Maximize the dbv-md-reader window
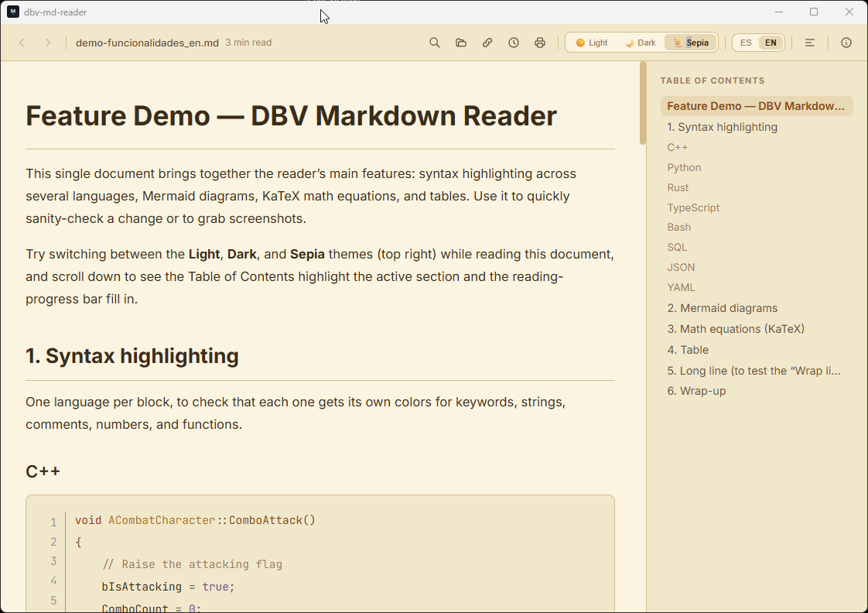 point(814,12)
